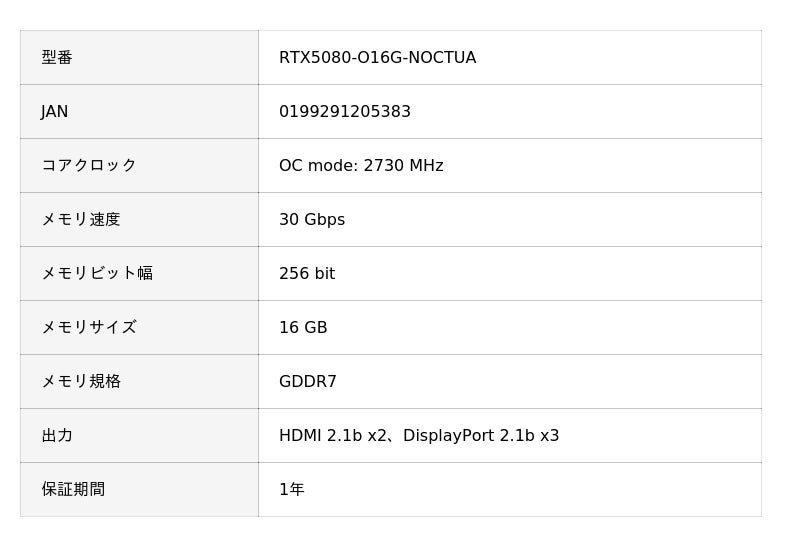Click the 保証期間 row label
Viewport: 800px width, 547px height.
(x=73, y=490)
